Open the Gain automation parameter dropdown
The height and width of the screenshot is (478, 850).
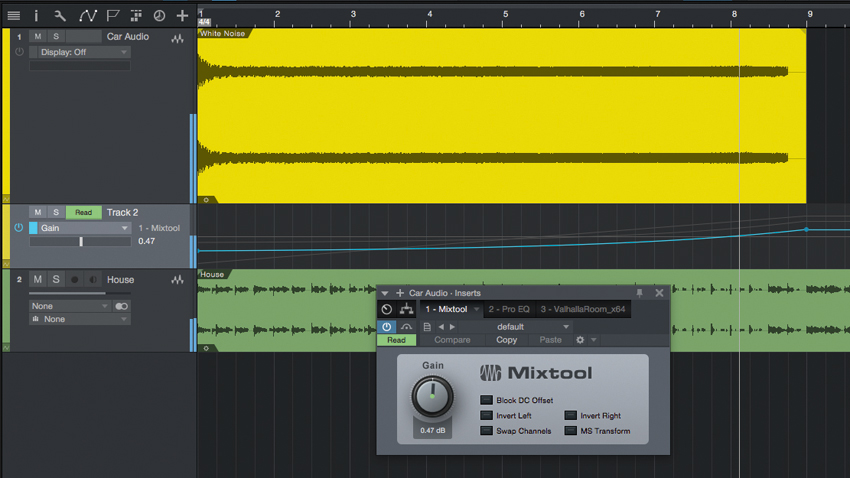(80, 228)
